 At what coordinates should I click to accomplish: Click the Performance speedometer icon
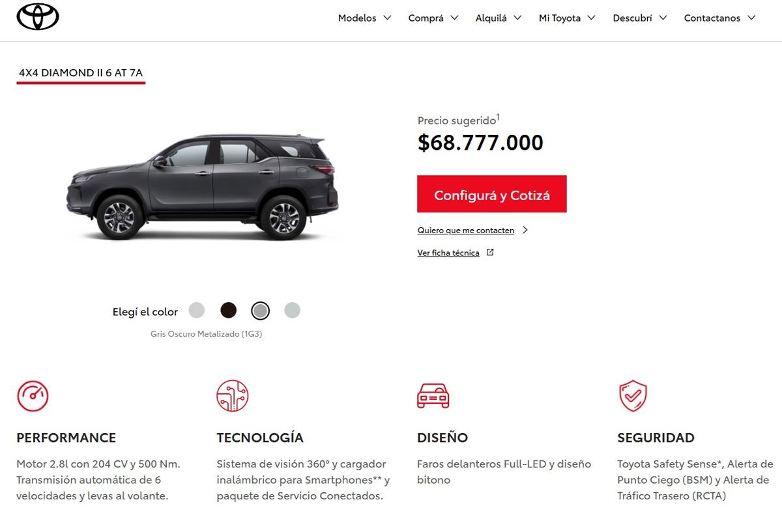33,396
